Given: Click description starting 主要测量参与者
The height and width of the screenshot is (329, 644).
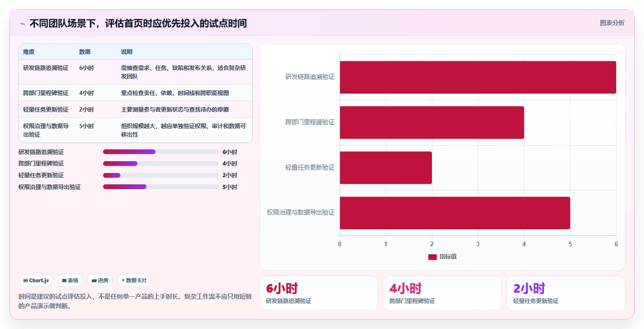Looking at the screenshot, I should [175, 110].
